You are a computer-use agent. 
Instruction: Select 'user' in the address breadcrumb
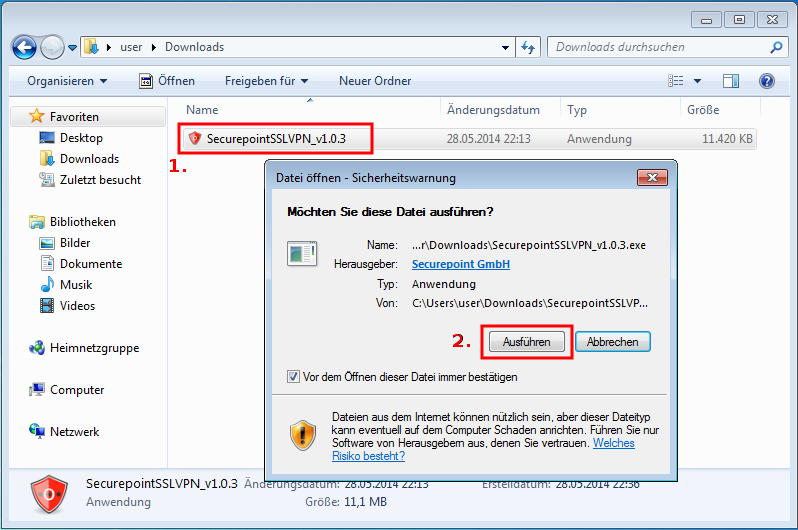pos(131,47)
